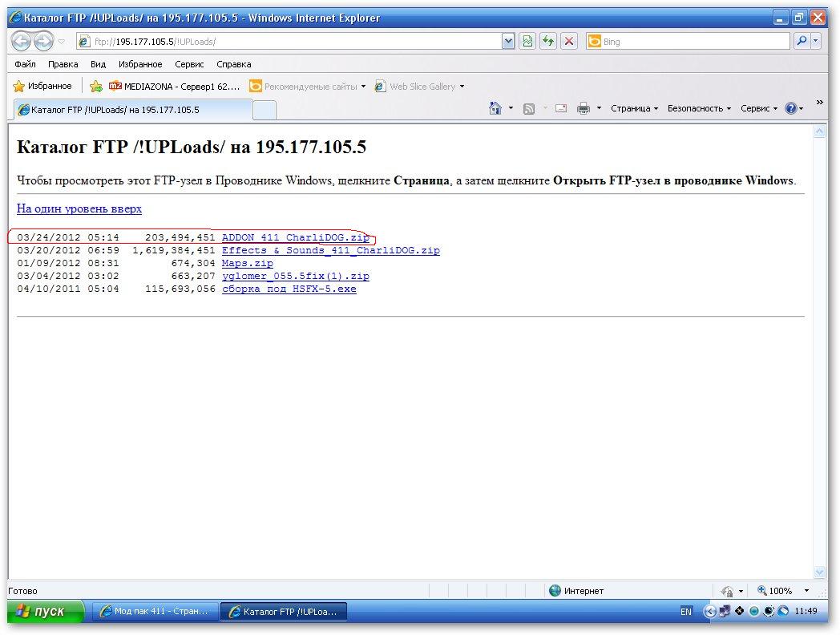Follow the На один уровень вверх link
This screenshot has height=635, width=840.
79,208
